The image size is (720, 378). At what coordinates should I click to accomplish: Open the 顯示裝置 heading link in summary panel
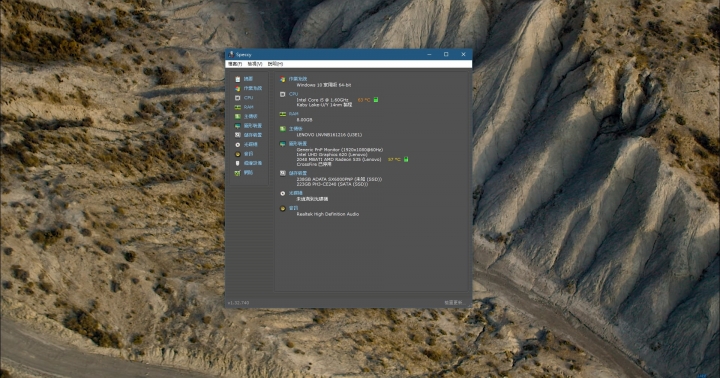(298, 144)
